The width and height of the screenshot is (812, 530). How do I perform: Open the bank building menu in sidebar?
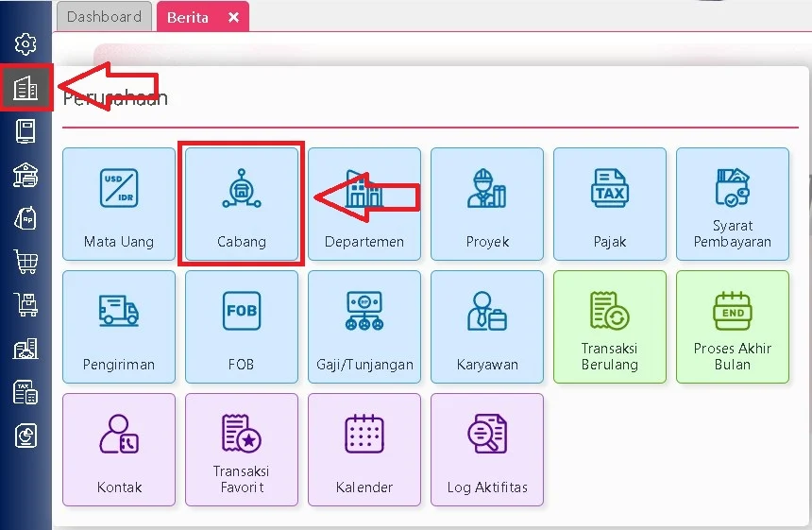pyautogui.click(x=25, y=175)
